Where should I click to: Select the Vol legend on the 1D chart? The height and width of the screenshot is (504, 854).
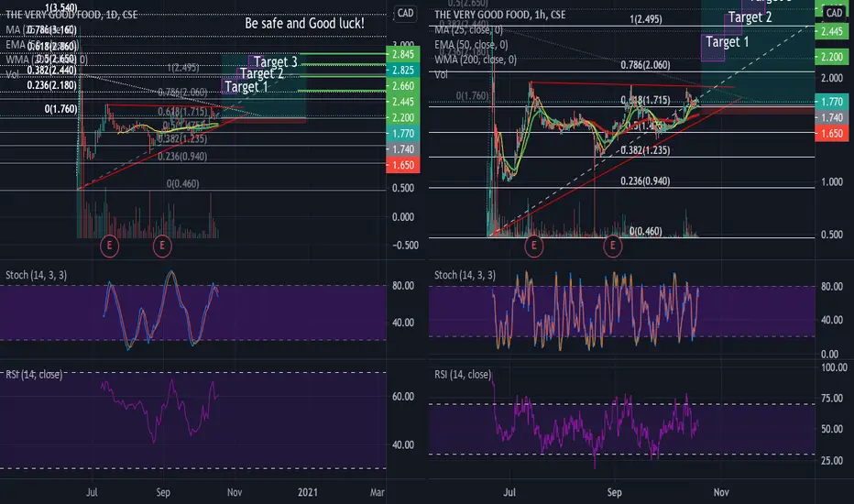[x=13, y=74]
